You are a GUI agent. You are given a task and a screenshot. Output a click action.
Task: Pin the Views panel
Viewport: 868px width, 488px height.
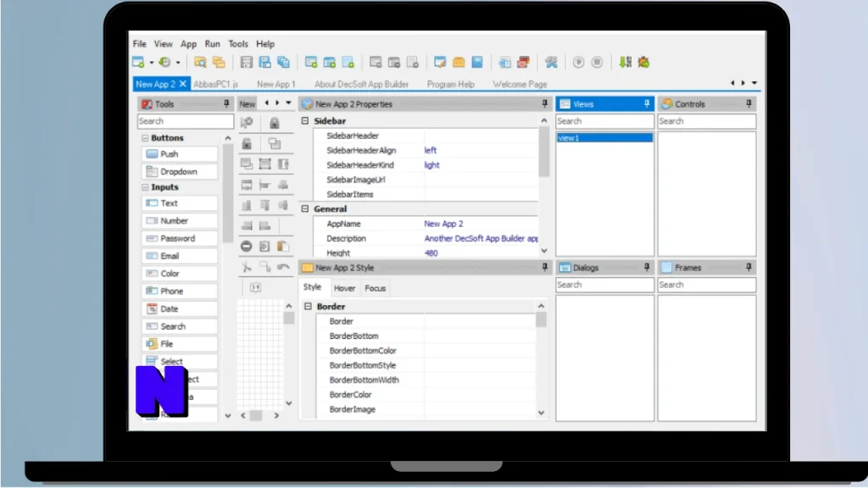pyautogui.click(x=647, y=103)
